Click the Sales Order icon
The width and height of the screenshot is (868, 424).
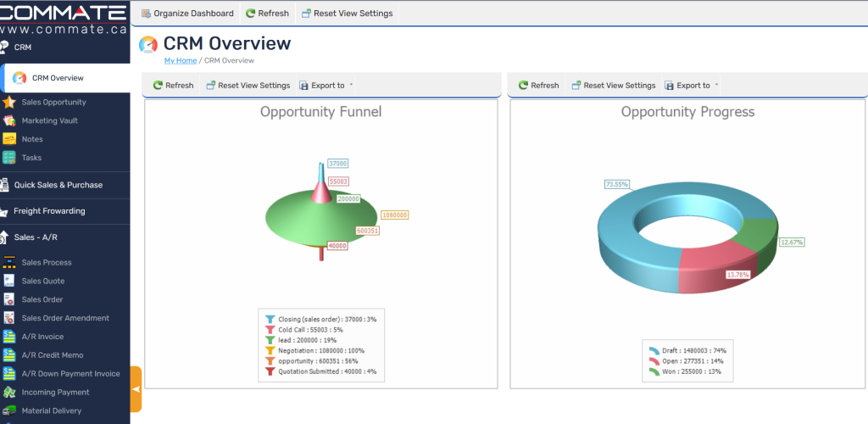8,299
